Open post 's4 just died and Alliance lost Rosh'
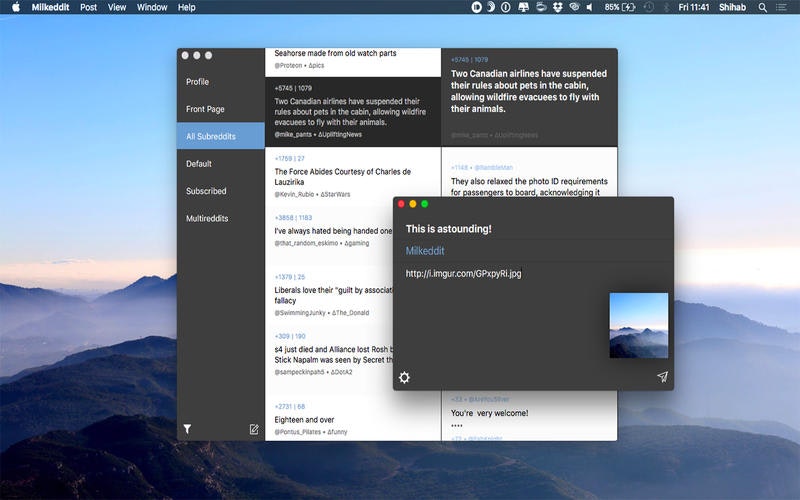Viewport: 800px width, 500px height. click(333, 355)
